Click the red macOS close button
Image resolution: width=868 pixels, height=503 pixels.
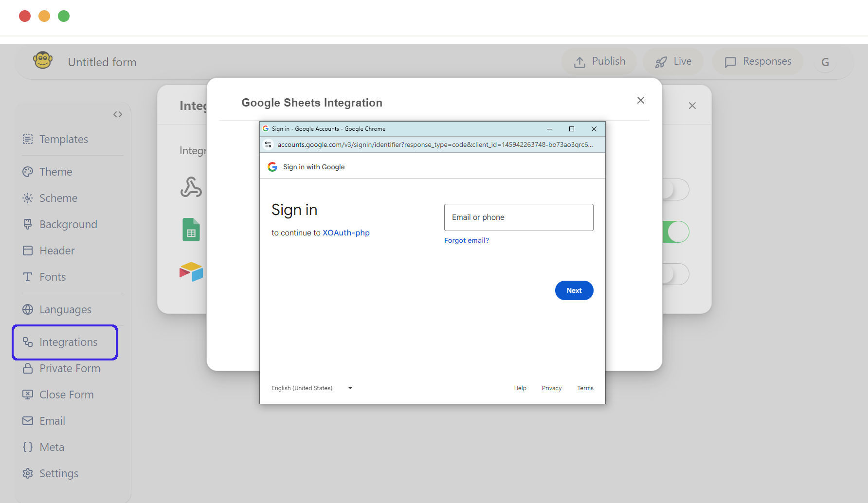pos(25,16)
